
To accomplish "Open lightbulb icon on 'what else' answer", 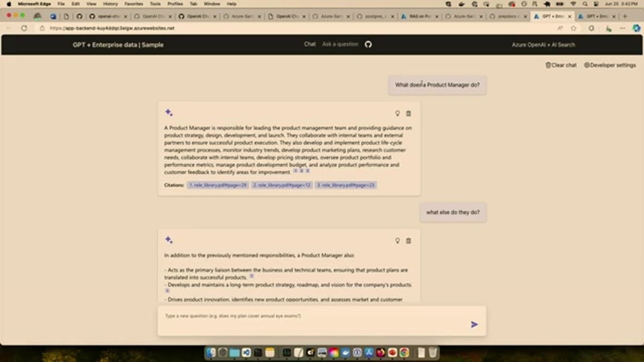I will coord(398,241).
